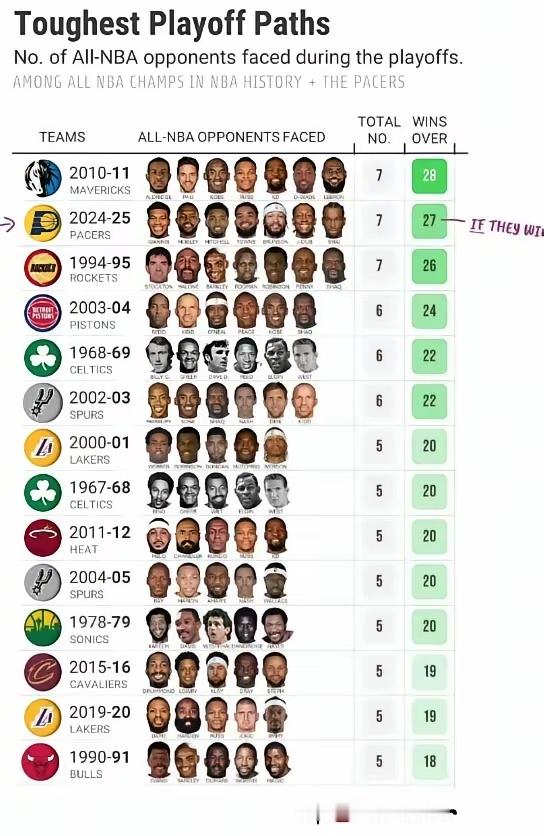This screenshot has width=544, height=836.
Task: Click the last Mavericks opponent headshot
Action: [334, 175]
